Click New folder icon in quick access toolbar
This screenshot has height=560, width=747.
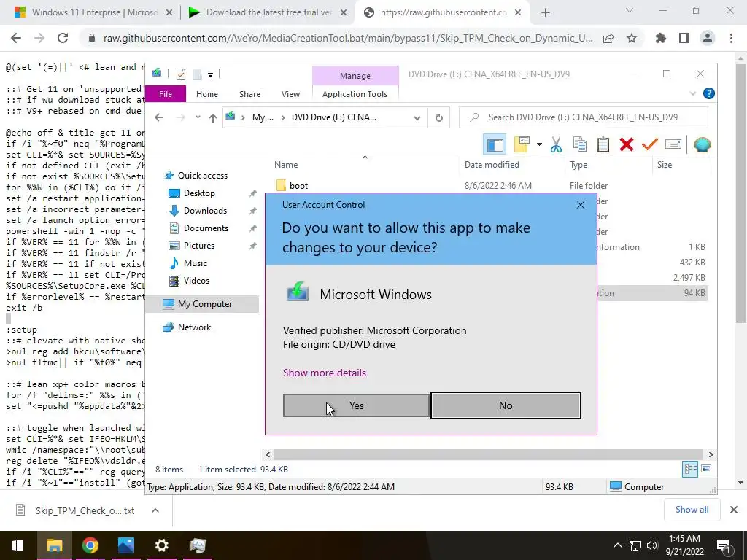[x=197, y=74]
